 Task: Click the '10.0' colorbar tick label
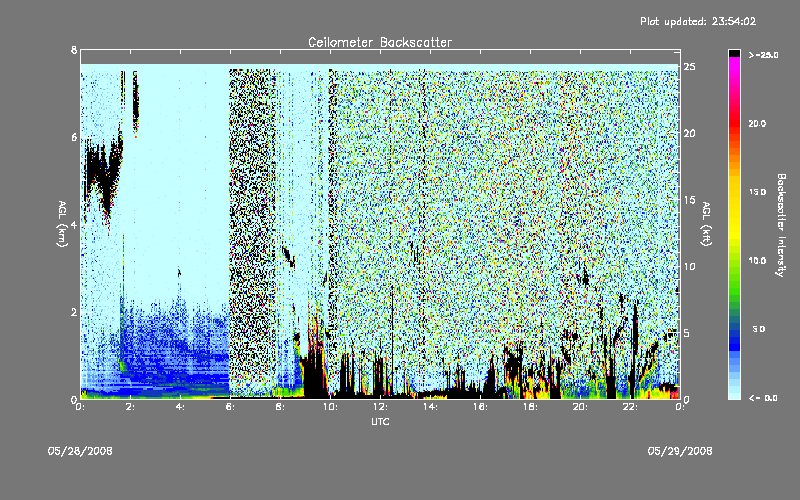[757, 260]
